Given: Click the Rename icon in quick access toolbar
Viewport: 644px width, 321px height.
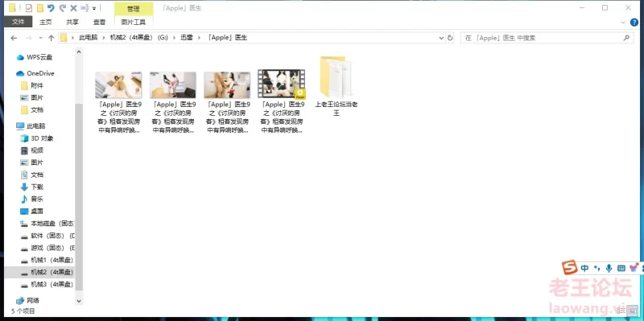Looking at the screenshot, I should (x=85, y=8).
